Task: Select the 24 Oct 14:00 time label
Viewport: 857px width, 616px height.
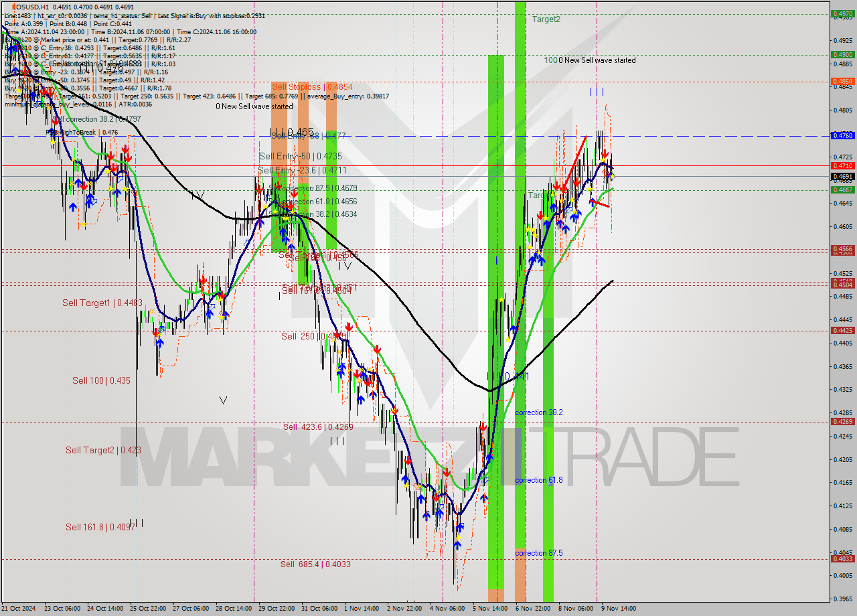Action: pyautogui.click(x=105, y=609)
